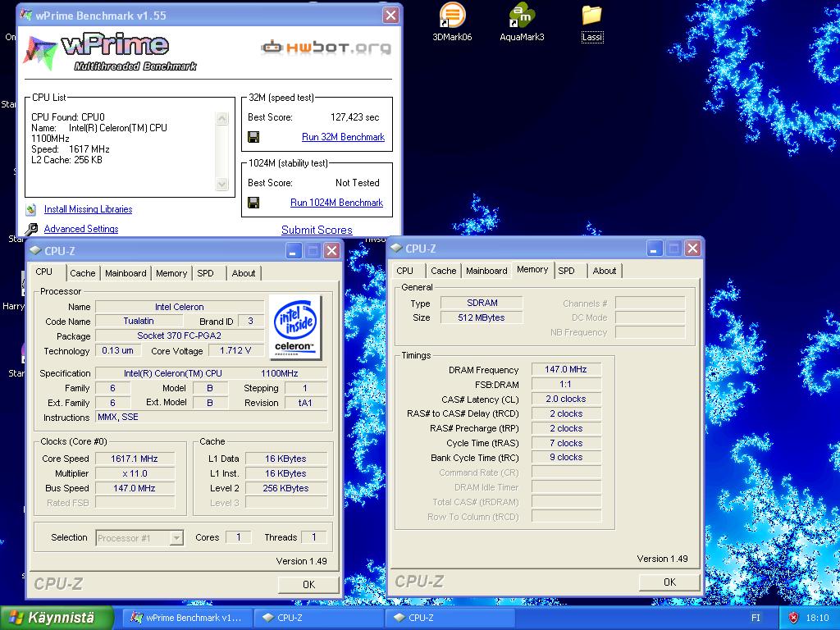
Task: Click the Intel Inside Celeron logo
Action: tap(295, 326)
